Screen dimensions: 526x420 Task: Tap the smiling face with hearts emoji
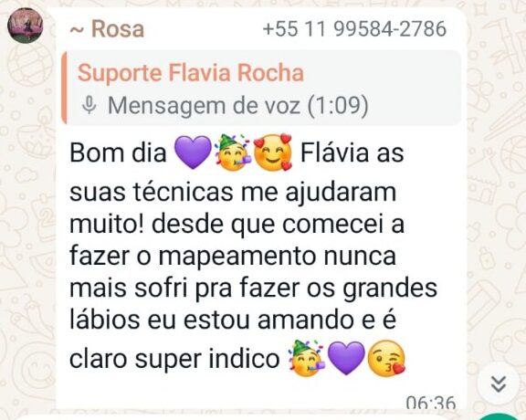pos(273,152)
